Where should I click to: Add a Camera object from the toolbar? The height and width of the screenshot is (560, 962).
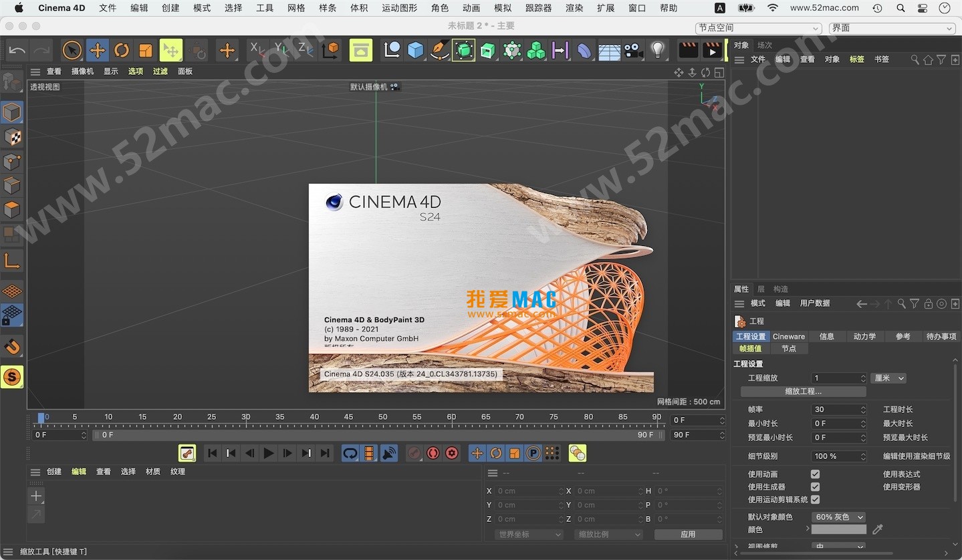[x=633, y=50]
